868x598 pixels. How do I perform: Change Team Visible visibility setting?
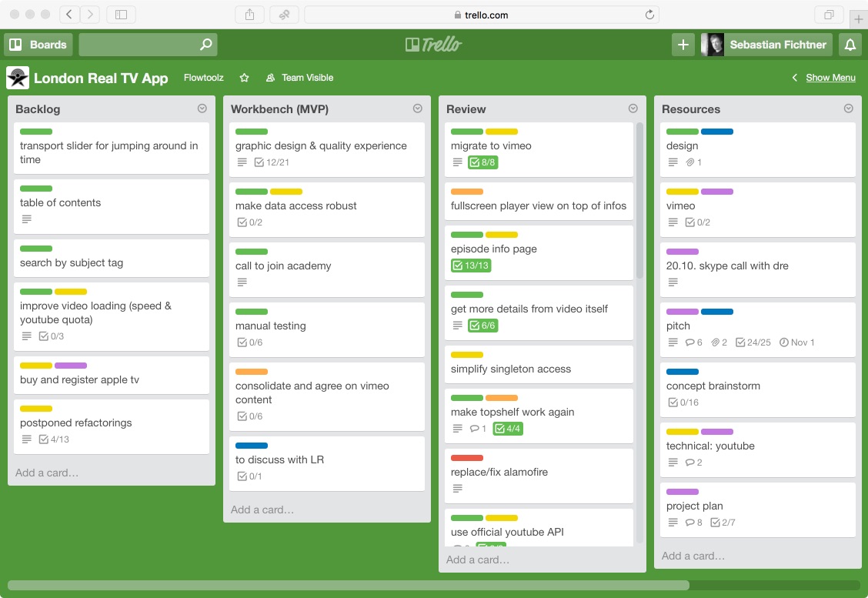pos(299,78)
